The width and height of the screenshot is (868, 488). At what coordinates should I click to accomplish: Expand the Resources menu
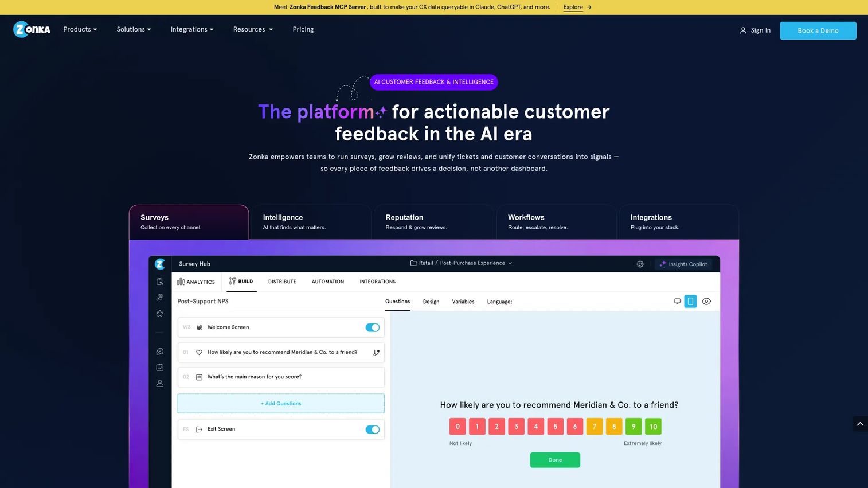pos(253,29)
